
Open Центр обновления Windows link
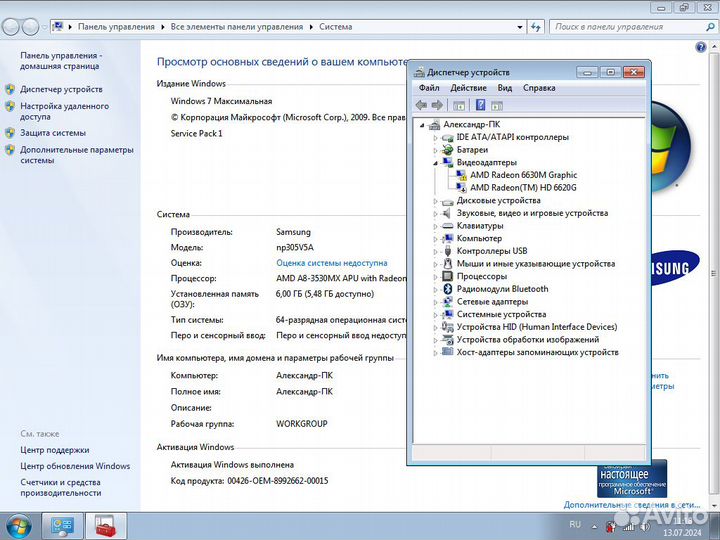(x=75, y=466)
